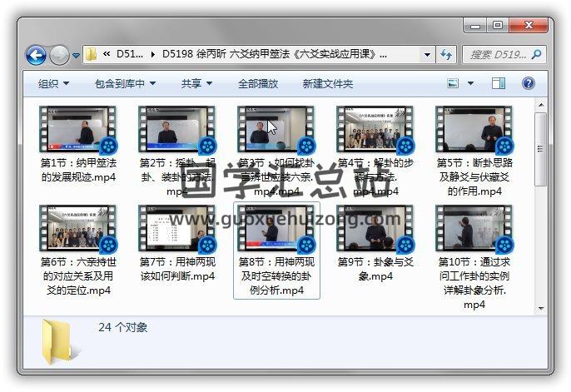Click the 全部播放 button
Viewport: 571px width, 392px height.
pos(258,84)
